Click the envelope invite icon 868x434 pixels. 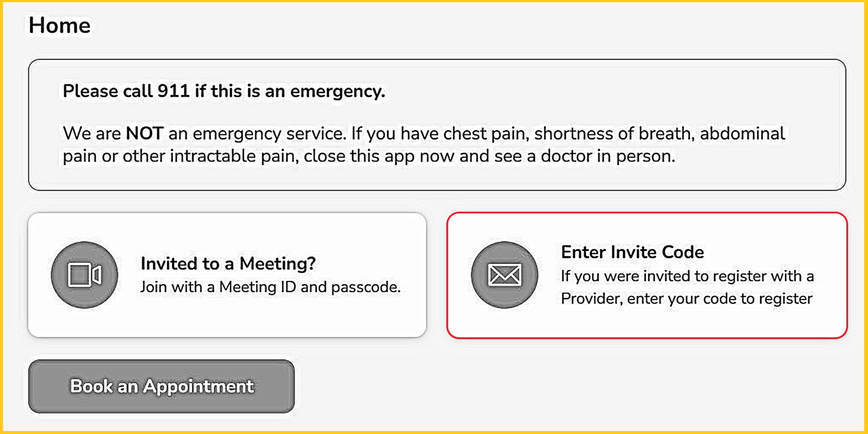(x=504, y=275)
